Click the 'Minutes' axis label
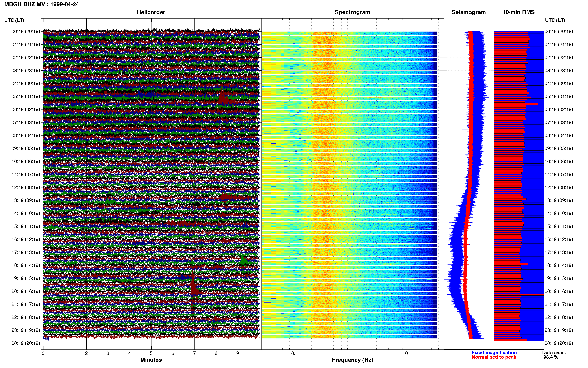 click(x=151, y=360)
